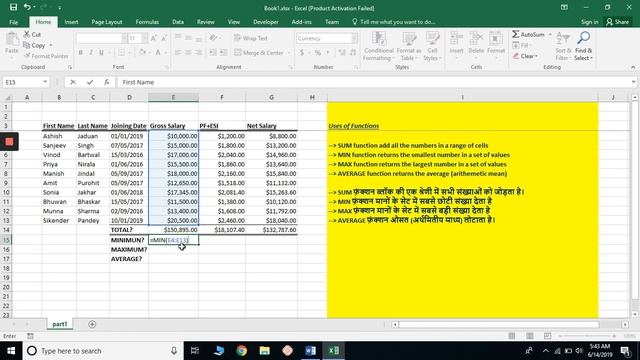The image size is (640, 360).
Task: Switch to the Data tab
Action: tap(178, 22)
